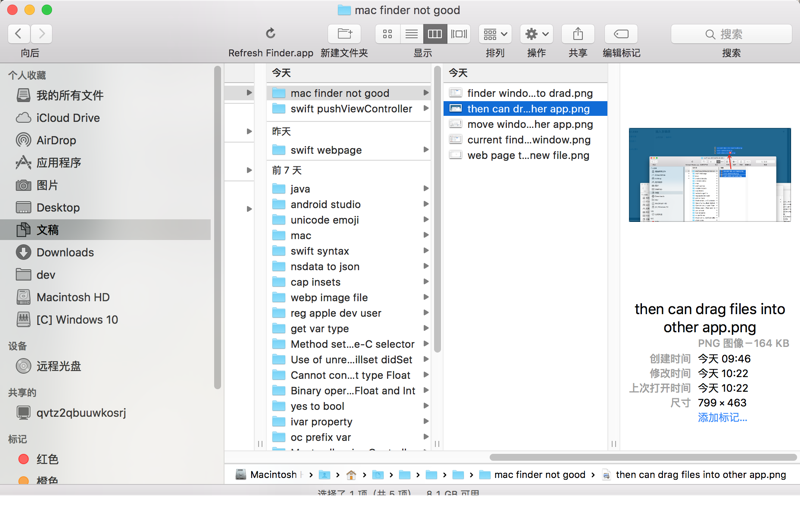
Task: Expand the android studio folder arrow
Action: coord(426,204)
